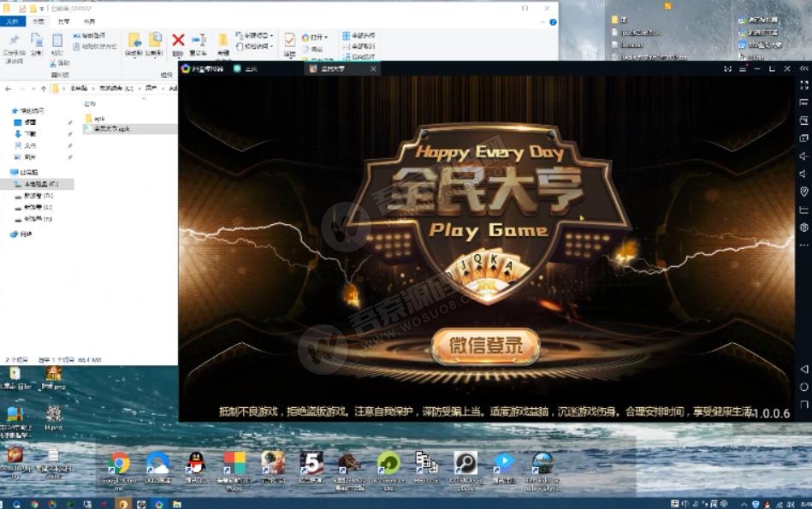812x509 pixels.
Task: Open the emulator settings gear icon
Action: coord(803,228)
